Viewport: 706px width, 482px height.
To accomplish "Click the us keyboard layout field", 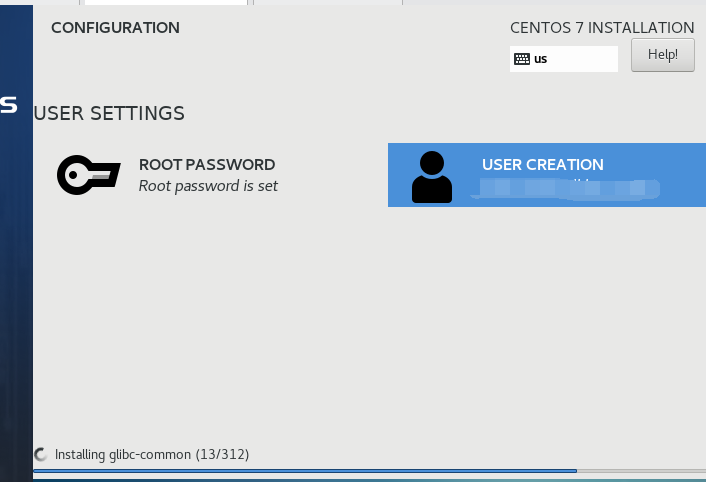I will tap(564, 59).
